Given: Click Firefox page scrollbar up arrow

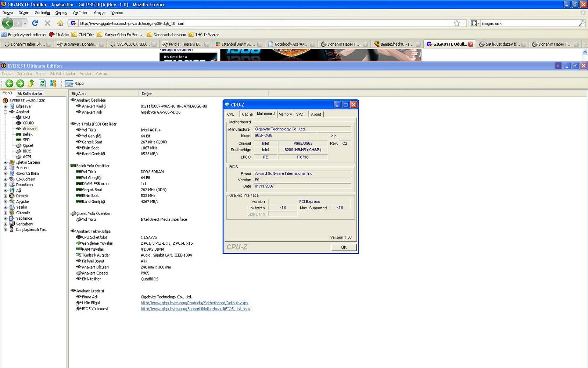Looking at the screenshot, I should 585,52.
